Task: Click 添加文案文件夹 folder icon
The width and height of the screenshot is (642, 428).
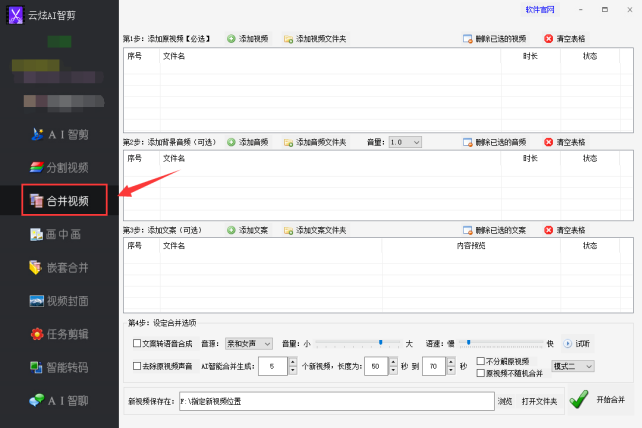Action: coord(289,231)
